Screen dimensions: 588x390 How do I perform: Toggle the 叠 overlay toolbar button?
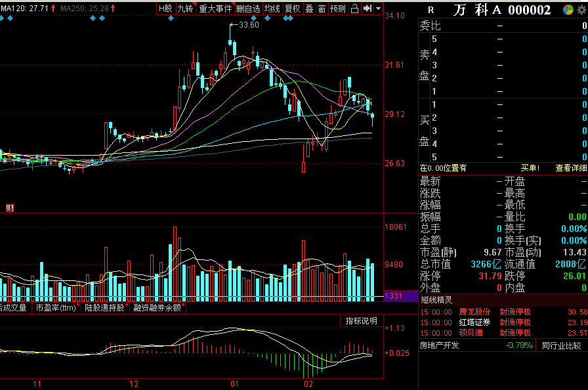coord(309,9)
